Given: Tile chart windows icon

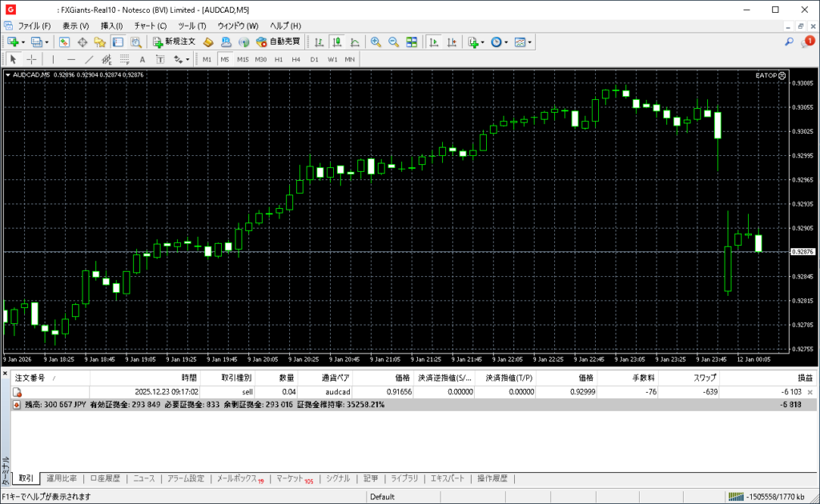Looking at the screenshot, I should tap(412, 42).
